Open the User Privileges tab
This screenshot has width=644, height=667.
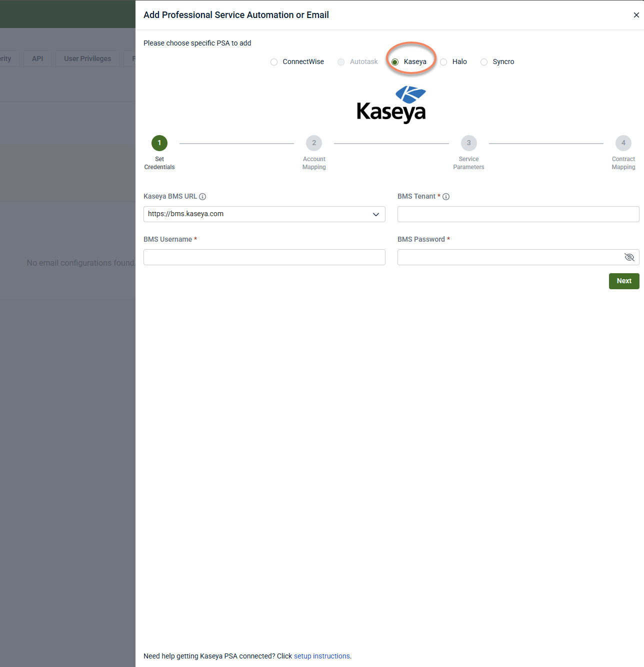coord(87,59)
